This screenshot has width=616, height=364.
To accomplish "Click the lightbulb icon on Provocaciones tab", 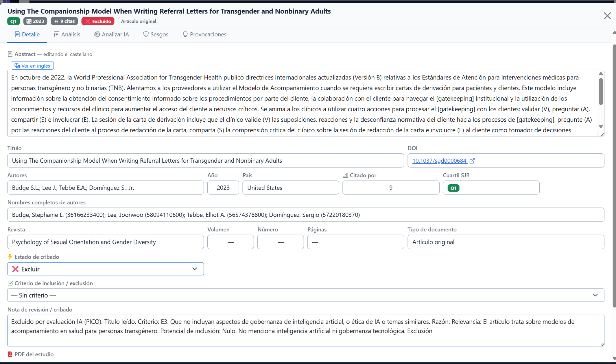I will pyautogui.click(x=185, y=34).
